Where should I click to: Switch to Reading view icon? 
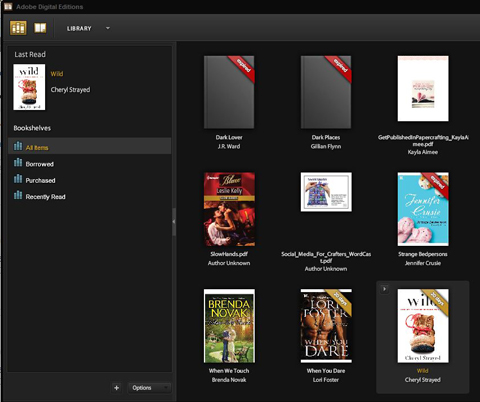[x=40, y=28]
